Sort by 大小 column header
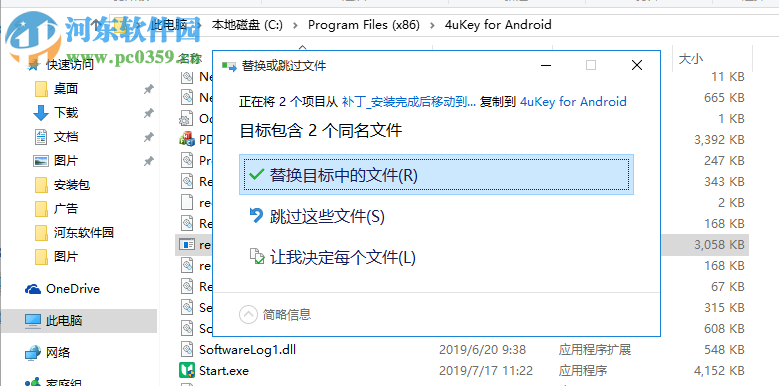The width and height of the screenshot is (779, 386). pos(691,59)
